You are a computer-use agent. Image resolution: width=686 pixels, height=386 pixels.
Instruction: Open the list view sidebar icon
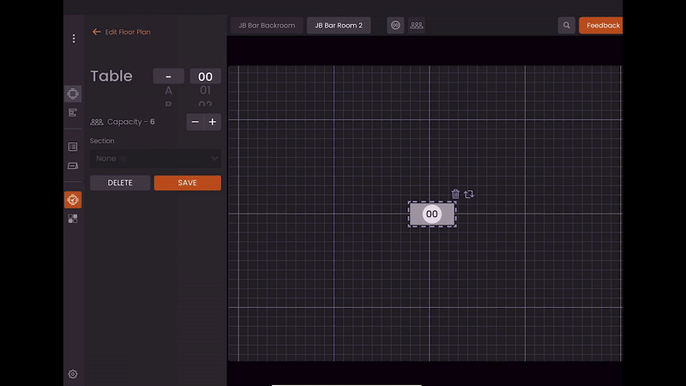pos(73,147)
